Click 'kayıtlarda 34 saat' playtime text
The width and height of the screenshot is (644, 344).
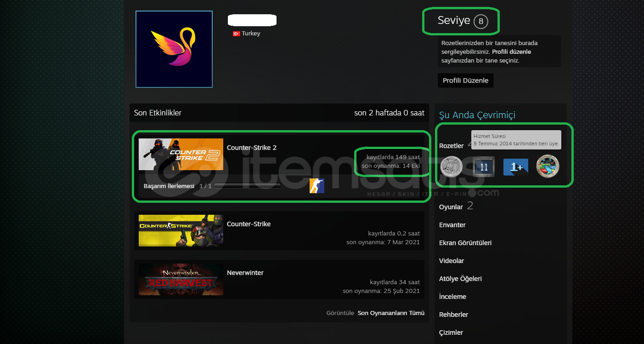[395, 282]
